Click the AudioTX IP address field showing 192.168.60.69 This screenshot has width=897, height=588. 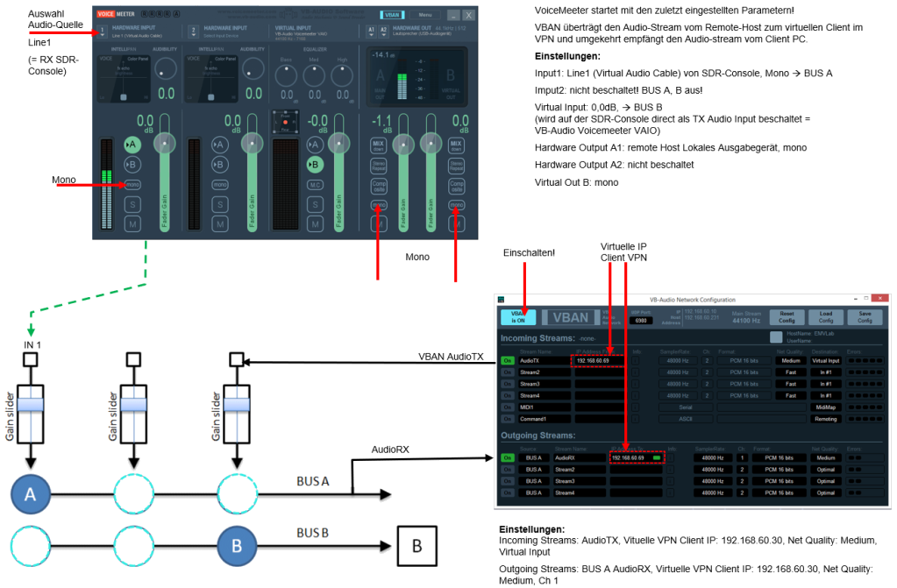pos(595,361)
